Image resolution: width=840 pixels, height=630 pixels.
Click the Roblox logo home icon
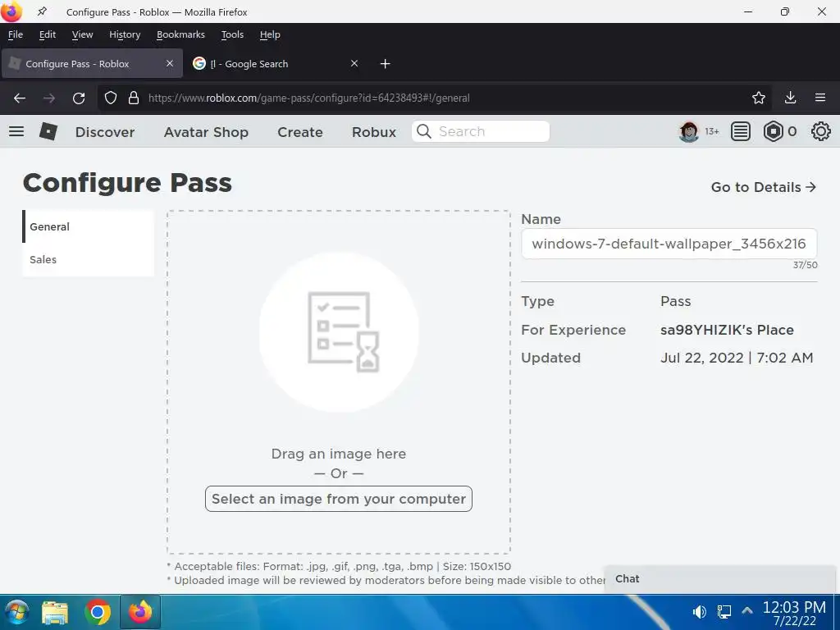[48, 131]
